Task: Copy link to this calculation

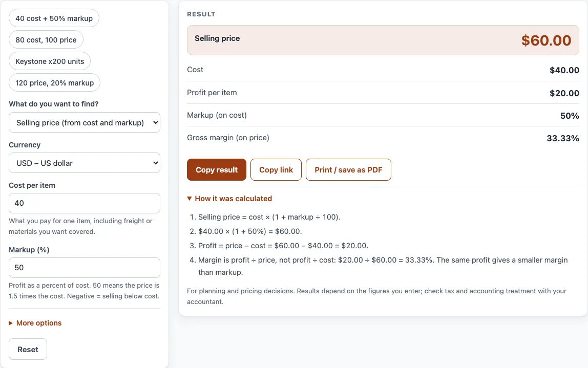Action: (276, 170)
